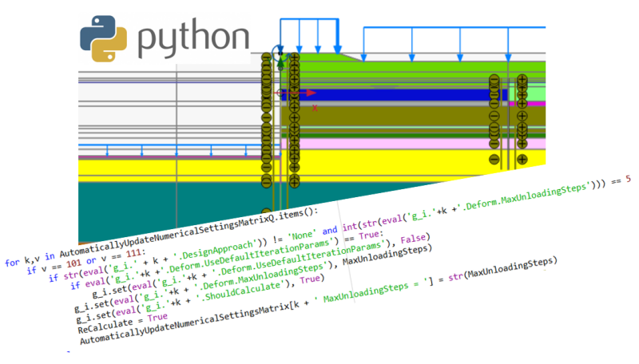The width and height of the screenshot is (639, 364).
Task: Click the green 'None' string in code
Action: coord(302,235)
